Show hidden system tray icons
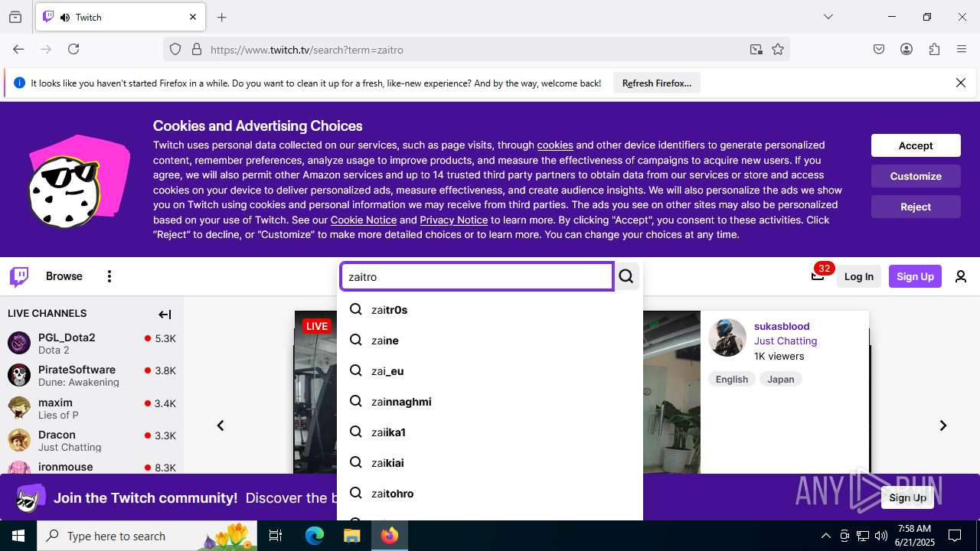Image resolution: width=980 pixels, height=551 pixels. click(825, 536)
